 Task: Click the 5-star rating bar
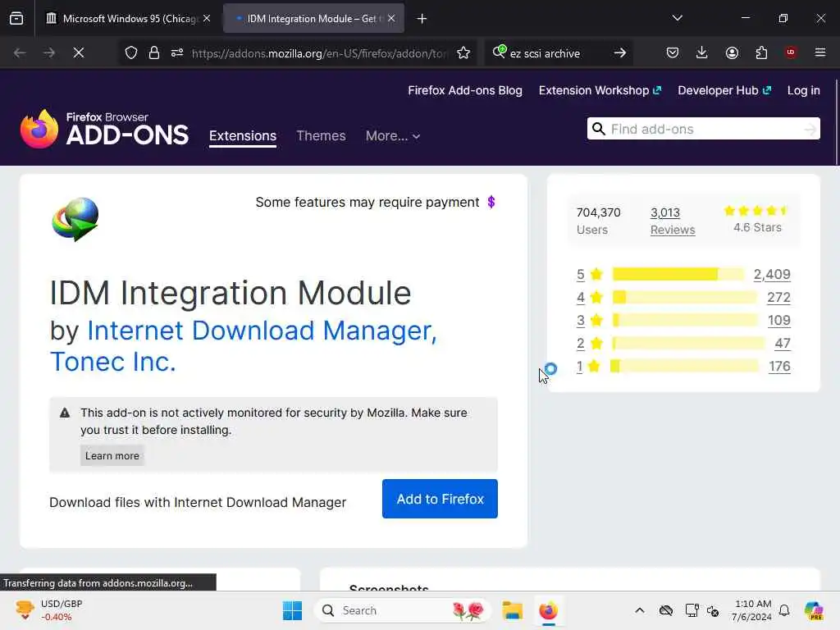coord(678,274)
